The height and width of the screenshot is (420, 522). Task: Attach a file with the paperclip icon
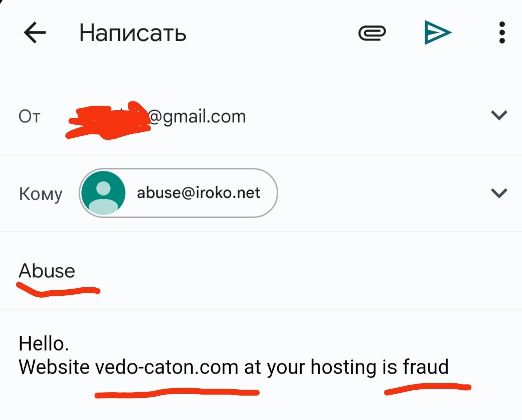372,33
